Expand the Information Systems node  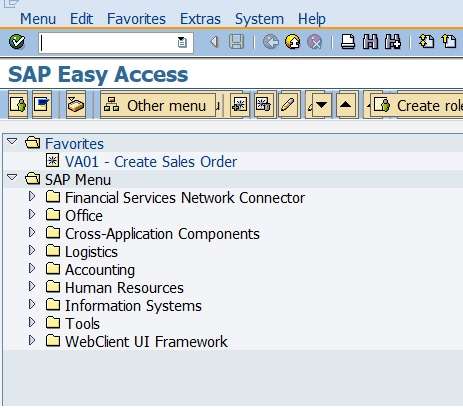coord(32,304)
